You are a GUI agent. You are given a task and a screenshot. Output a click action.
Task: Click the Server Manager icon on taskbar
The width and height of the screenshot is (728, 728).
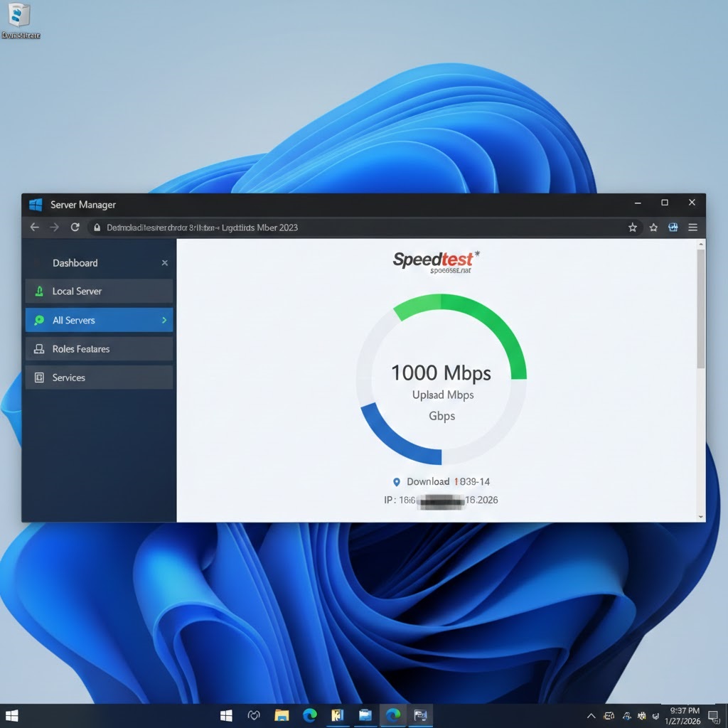click(x=420, y=715)
